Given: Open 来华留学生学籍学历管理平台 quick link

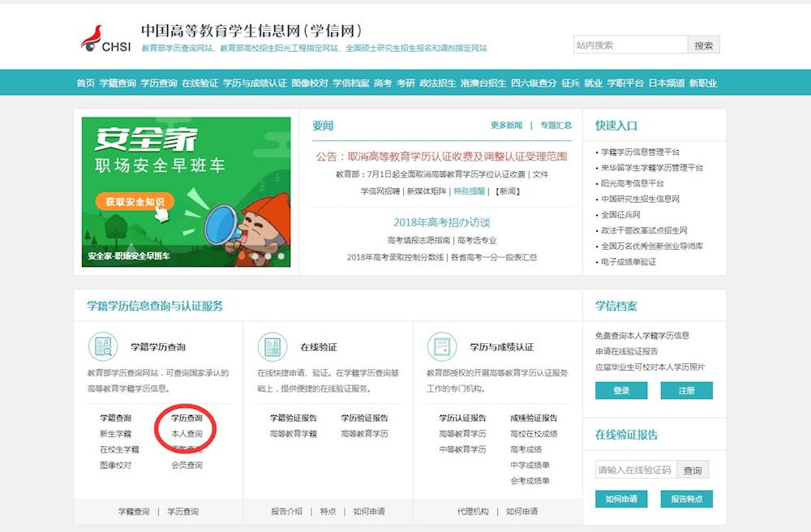Looking at the screenshot, I should pos(652,168).
